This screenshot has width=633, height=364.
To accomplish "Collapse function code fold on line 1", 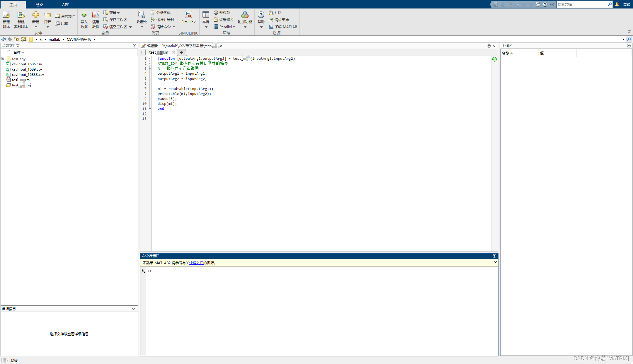I will pos(149,59).
